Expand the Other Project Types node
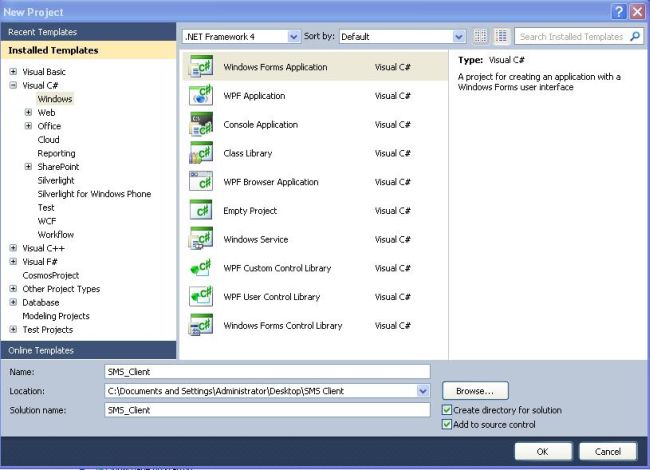The width and height of the screenshot is (650, 470). tap(13, 288)
